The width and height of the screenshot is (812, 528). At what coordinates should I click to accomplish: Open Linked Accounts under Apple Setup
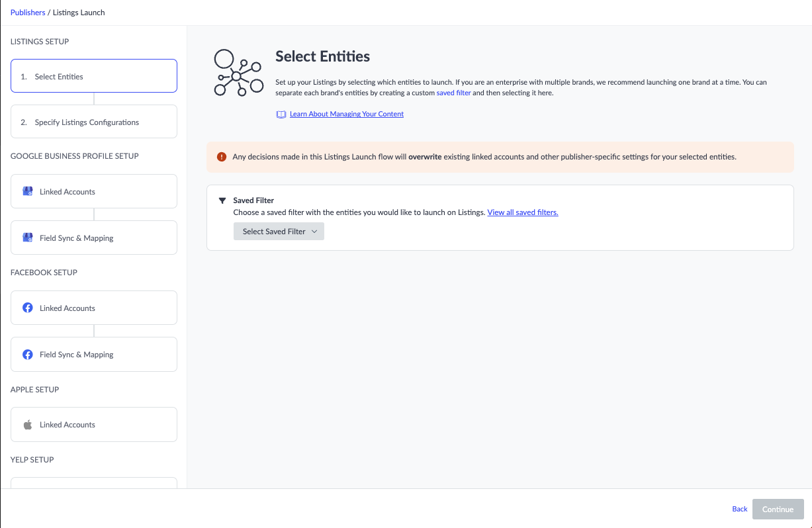[x=94, y=424]
